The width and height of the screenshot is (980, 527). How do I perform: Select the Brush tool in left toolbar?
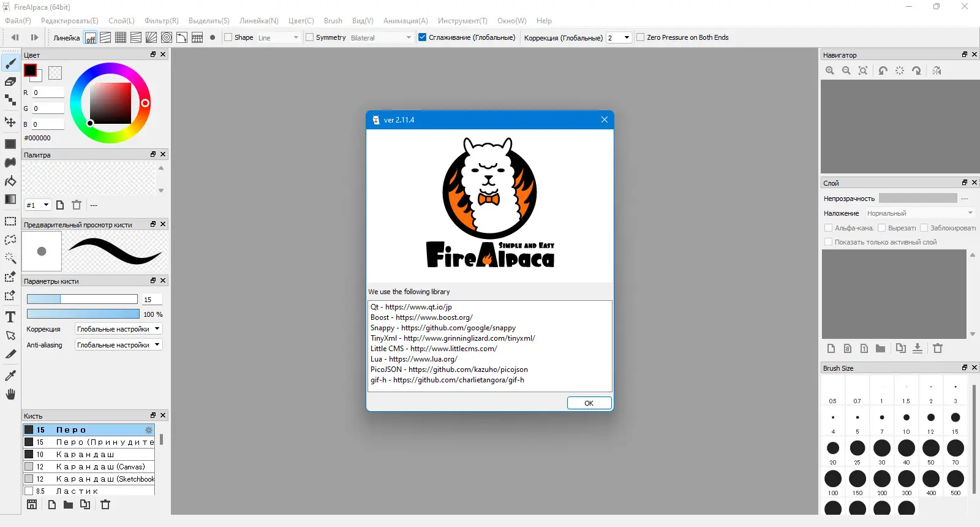[x=10, y=63]
